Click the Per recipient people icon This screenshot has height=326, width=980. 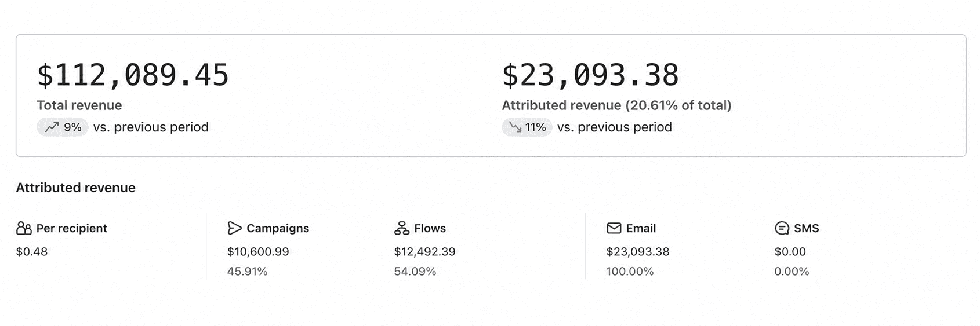[24, 228]
